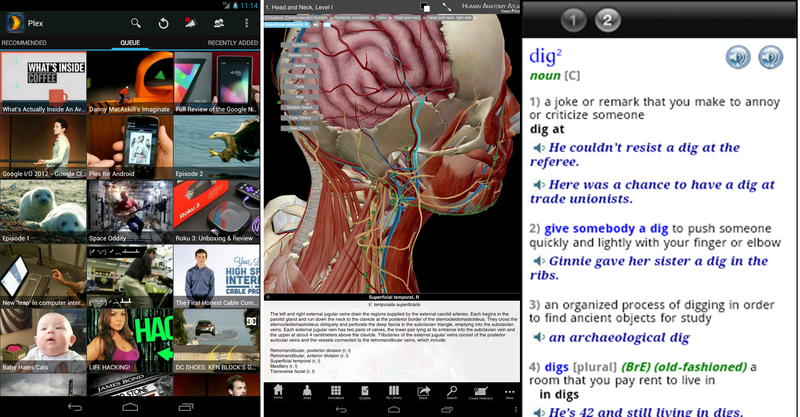Tap the Show button
Screen dimensions: 800x417
pyautogui.click(x=300, y=76)
